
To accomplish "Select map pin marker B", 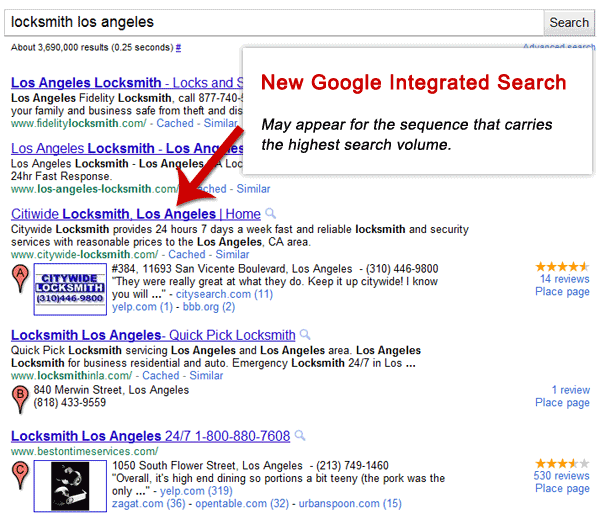I will 20,400.
